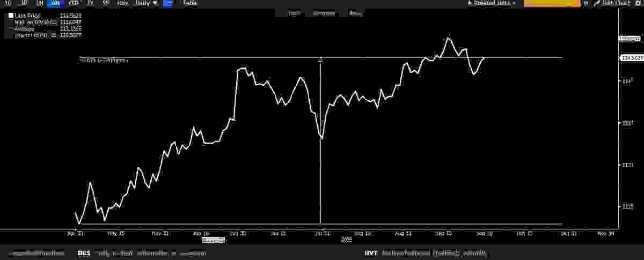The height and width of the screenshot is (260, 644).
Task: Toggle the Last Price legend checkbox
Action: coord(11,16)
